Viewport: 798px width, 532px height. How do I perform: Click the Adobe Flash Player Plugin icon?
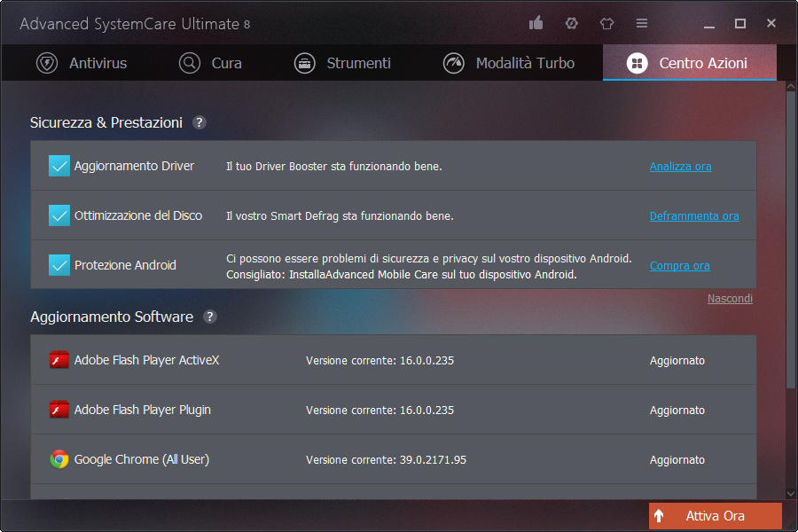click(59, 410)
